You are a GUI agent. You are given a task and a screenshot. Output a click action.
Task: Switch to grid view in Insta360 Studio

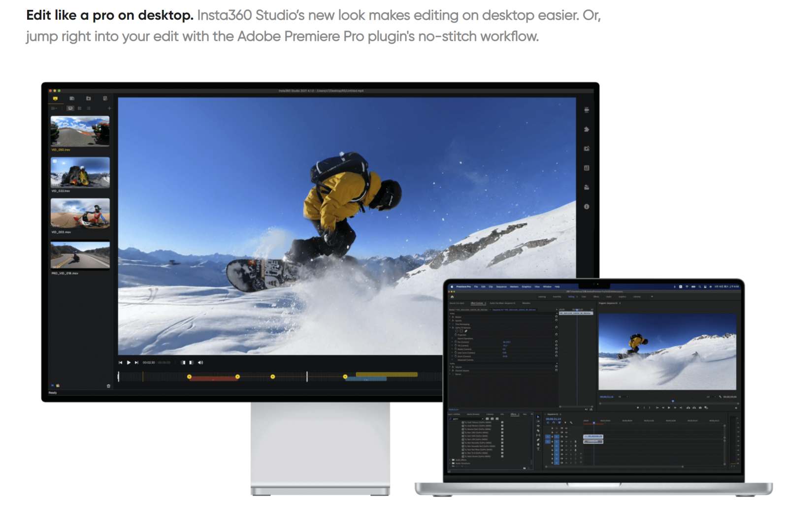pyautogui.click(x=80, y=108)
